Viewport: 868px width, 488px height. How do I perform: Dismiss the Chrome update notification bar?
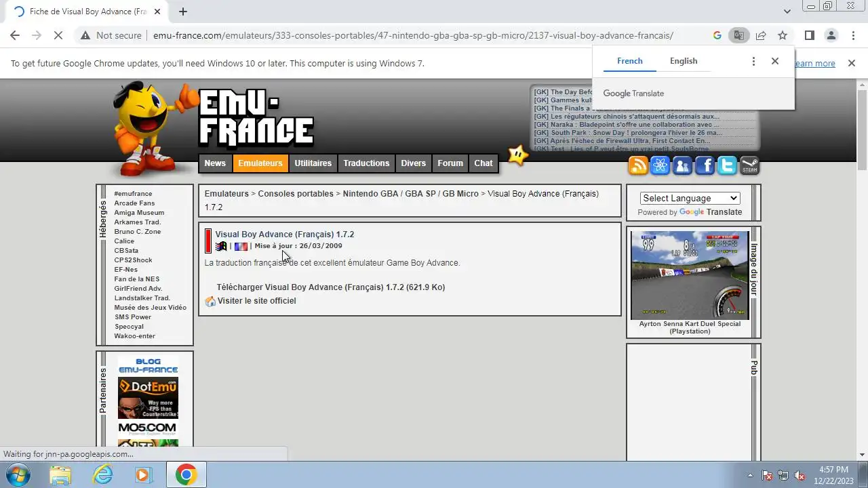tap(852, 63)
